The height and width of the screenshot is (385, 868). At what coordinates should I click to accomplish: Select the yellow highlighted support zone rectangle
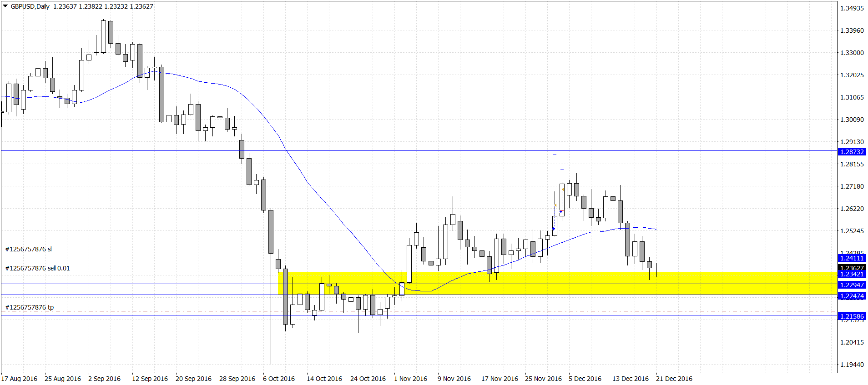(557, 284)
